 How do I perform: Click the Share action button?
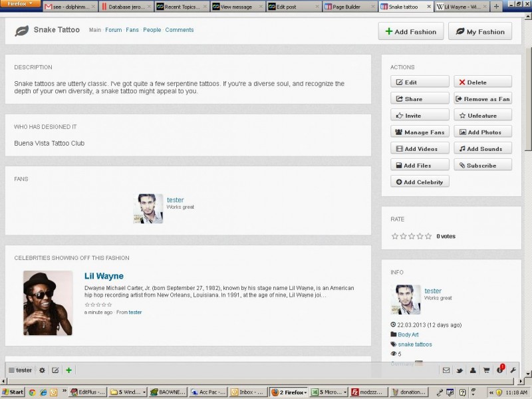(x=420, y=98)
